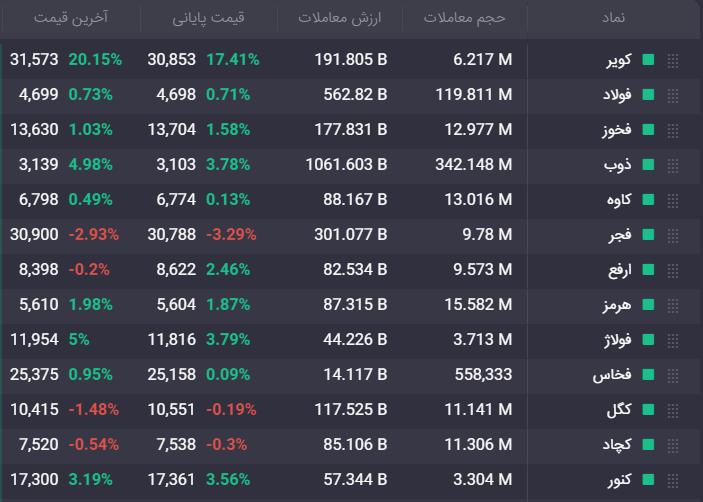Select the 20.15% last price change
This screenshot has height=502, width=703.
95,60
